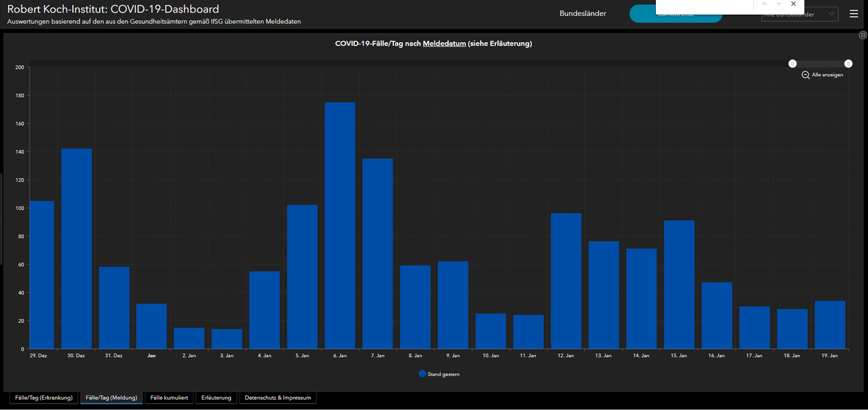Switch to the 'Fälle kumuliert' tab

point(169,398)
